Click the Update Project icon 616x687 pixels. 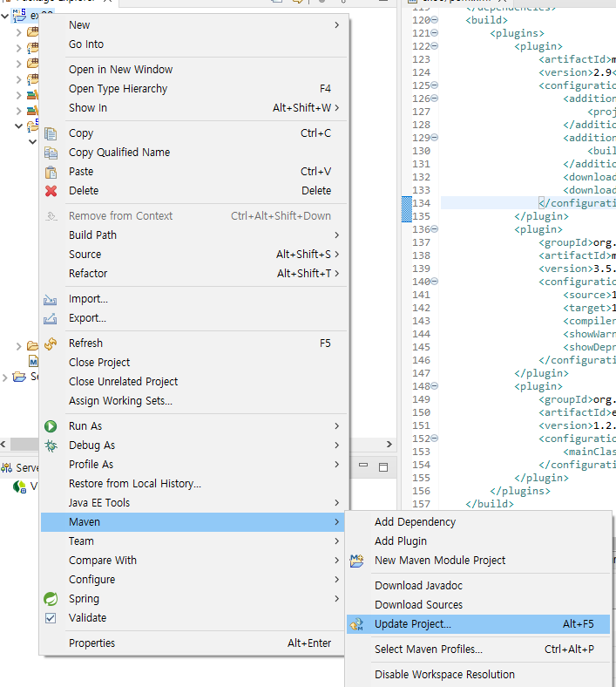coord(356,624)
